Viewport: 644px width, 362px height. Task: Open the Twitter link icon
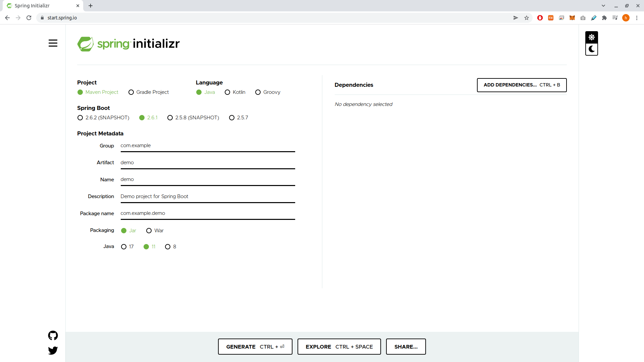(53, 351)
